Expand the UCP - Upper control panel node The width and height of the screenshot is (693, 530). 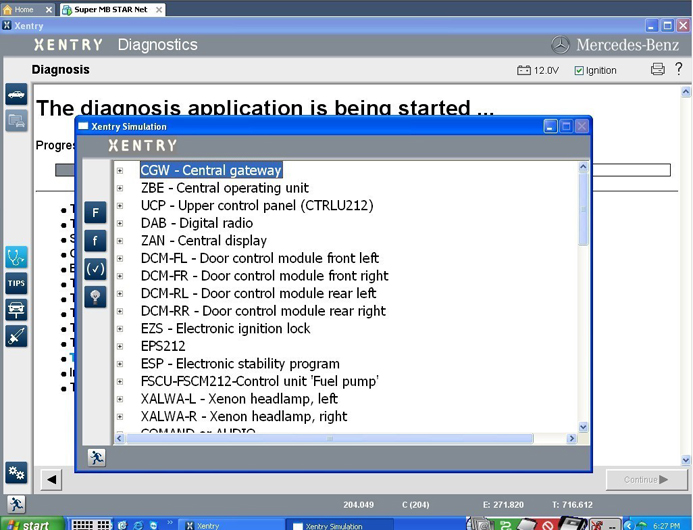120,206
